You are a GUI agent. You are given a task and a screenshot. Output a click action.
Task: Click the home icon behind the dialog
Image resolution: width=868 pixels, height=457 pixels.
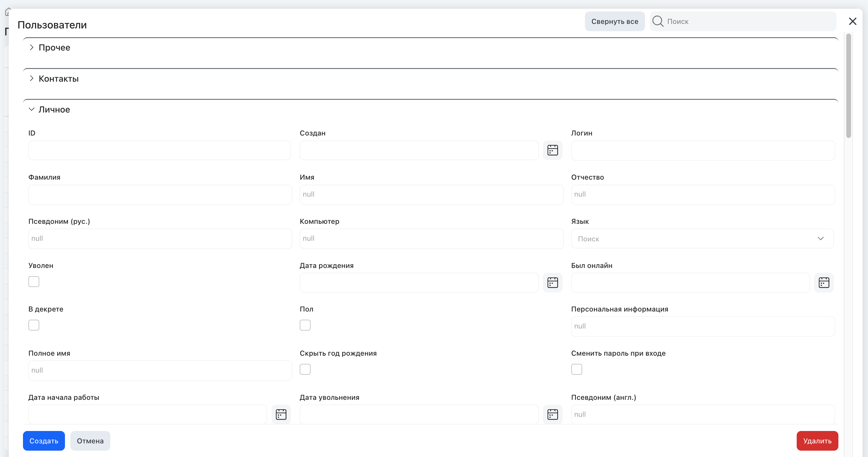tap(8, 12)
